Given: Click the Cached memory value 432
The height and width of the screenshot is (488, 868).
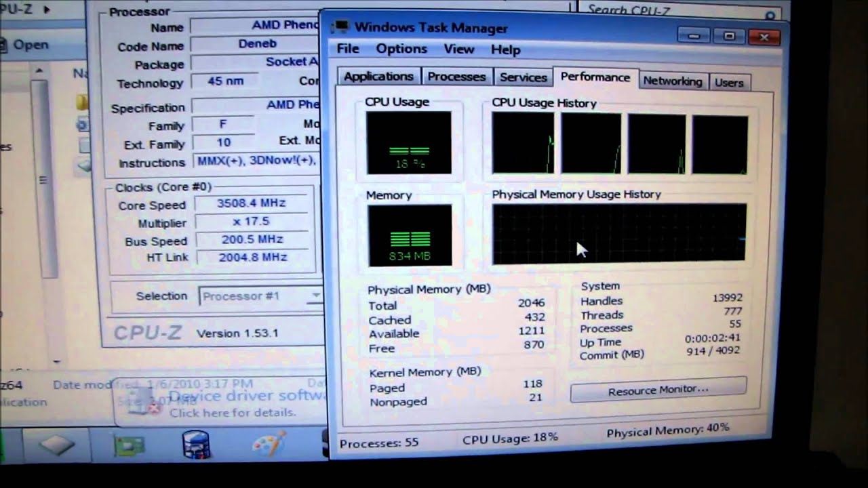Looking at the screenshot, I should (534, 317).
